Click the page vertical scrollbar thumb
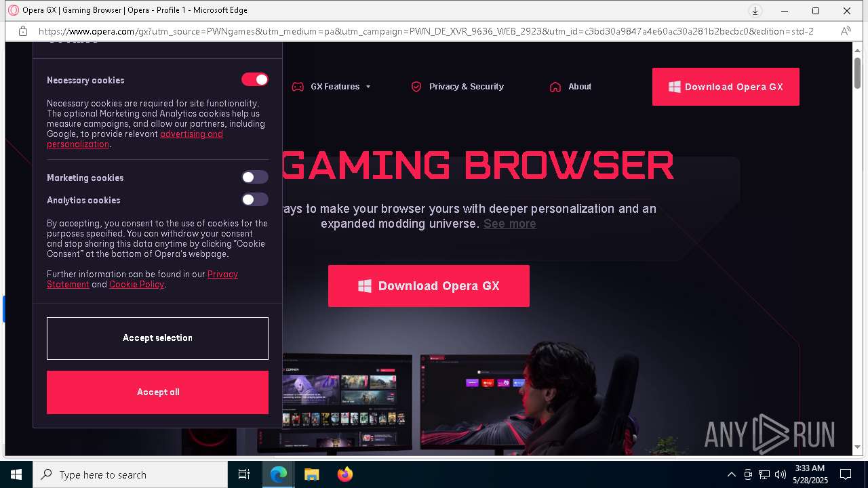Viewport: 868px width, 488px height. [x=857, y=73]
